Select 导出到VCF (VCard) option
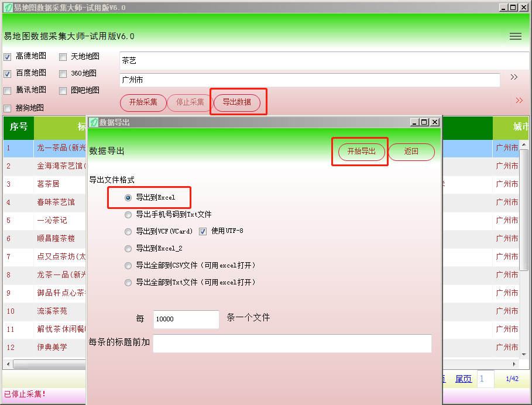Viewport: 532px width, 405px height. pyautogui.click(x=128, y=232)
